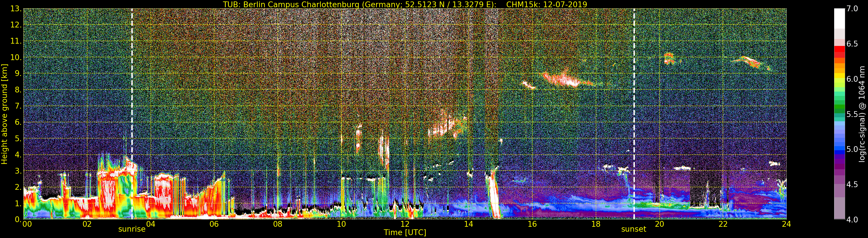Click colorbar tick label '7.0'

coord(852,9)
